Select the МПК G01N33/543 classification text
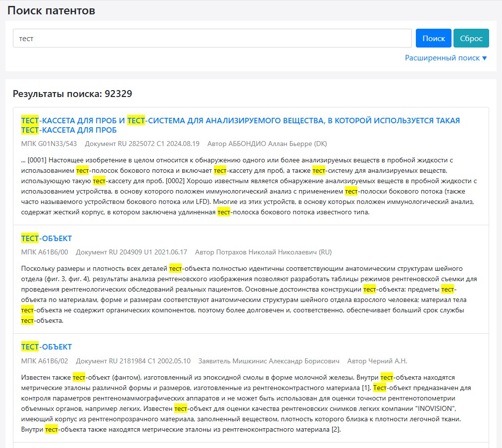The height and width of the screenshot is (448, 502). click(49, 144)
